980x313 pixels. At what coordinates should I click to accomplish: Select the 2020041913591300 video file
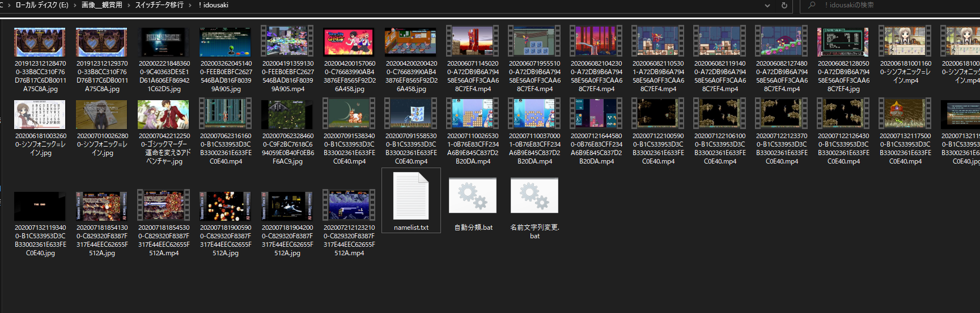click(287, 42)
